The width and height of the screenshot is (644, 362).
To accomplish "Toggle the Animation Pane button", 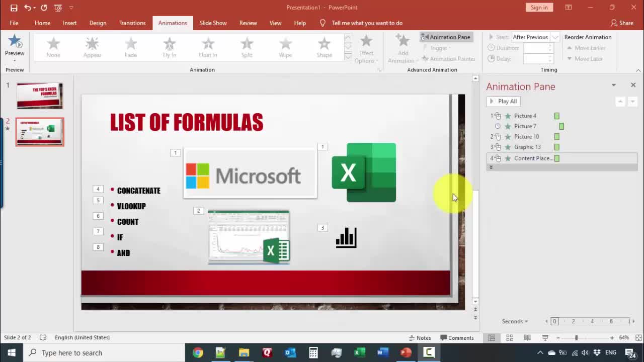I will click(x=446, y=37).
